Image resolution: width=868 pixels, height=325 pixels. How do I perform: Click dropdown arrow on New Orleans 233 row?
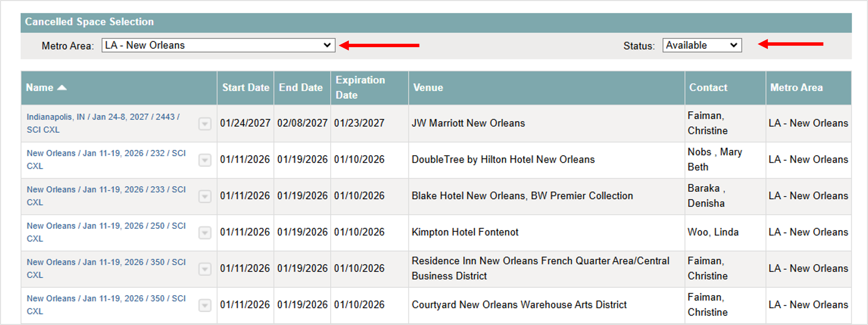pyautogui.click(x=204, y=197)
